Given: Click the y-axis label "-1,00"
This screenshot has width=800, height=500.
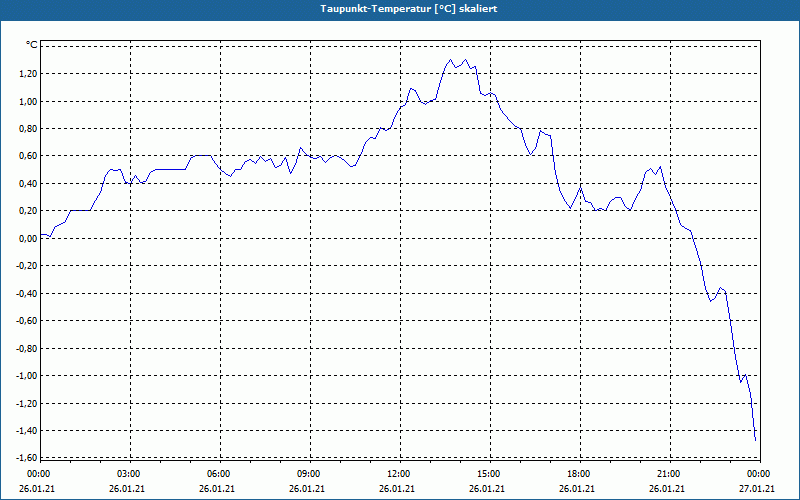Looking at the screenshot, I should pos(28,376).
